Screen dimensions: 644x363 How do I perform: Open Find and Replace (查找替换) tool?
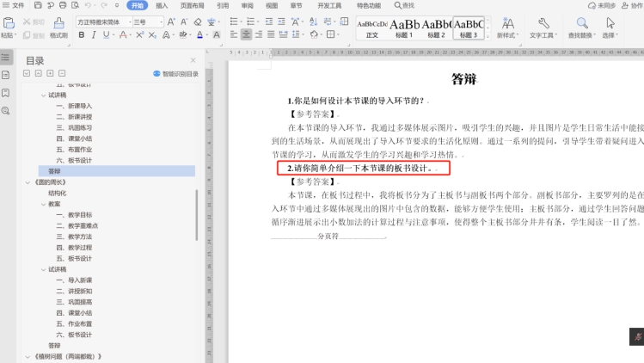(582, 28)
